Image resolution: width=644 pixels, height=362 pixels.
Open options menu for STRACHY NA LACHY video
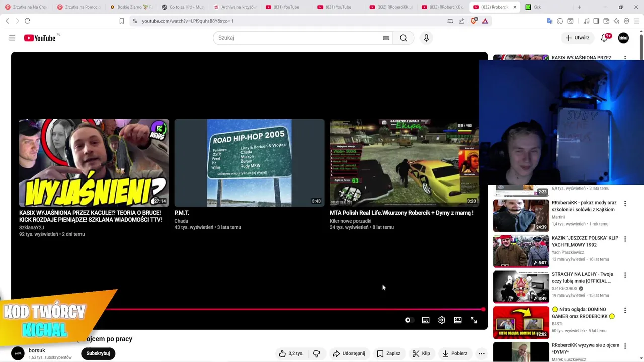[x=625, y=275]
